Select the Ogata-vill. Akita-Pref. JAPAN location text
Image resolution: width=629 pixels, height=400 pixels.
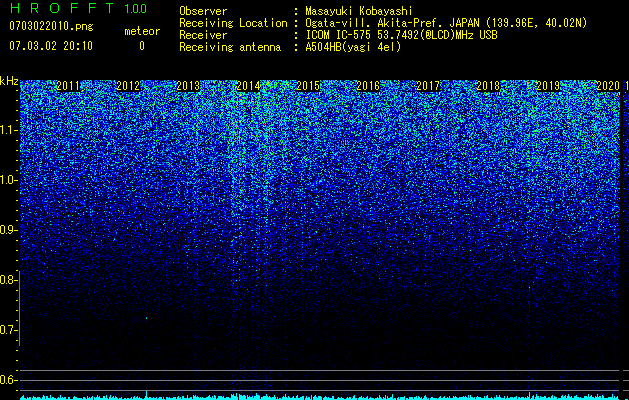pos(446,23)
